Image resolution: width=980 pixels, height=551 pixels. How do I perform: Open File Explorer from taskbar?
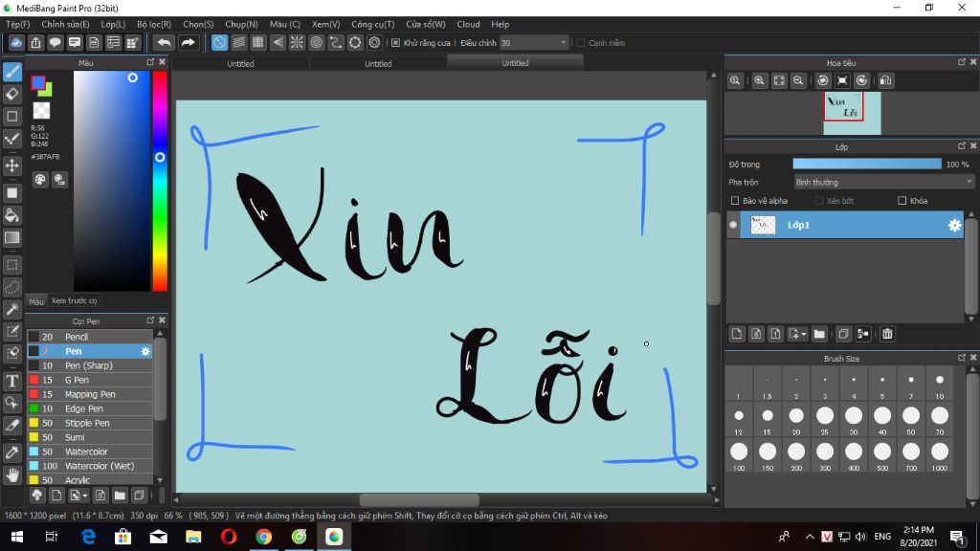coord(193,537)
